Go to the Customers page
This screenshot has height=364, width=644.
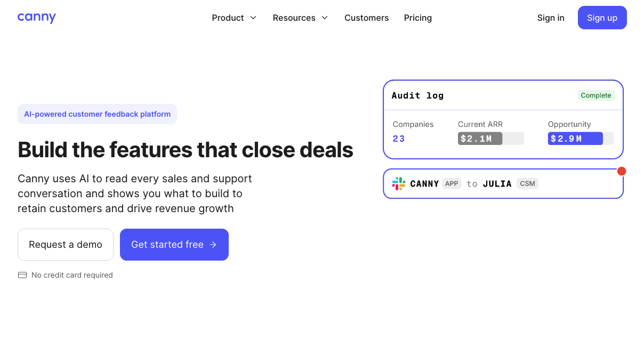[367, 18]
